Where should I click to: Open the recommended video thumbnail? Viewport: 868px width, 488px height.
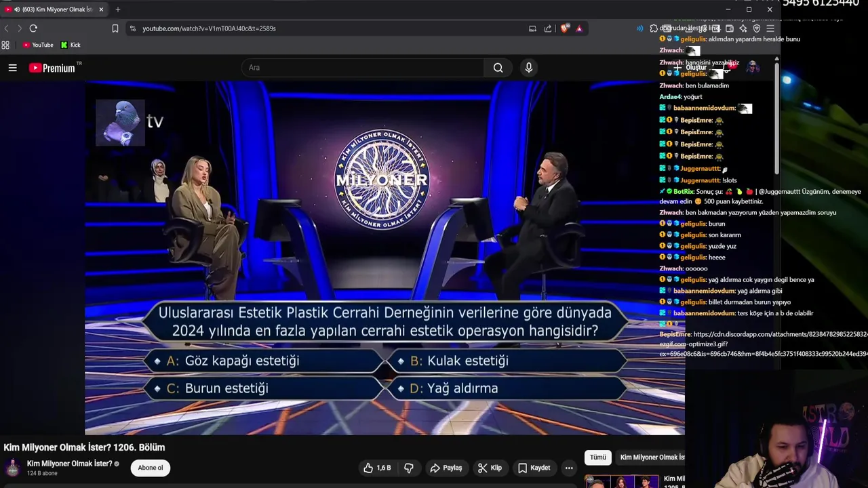coord(621,482)
